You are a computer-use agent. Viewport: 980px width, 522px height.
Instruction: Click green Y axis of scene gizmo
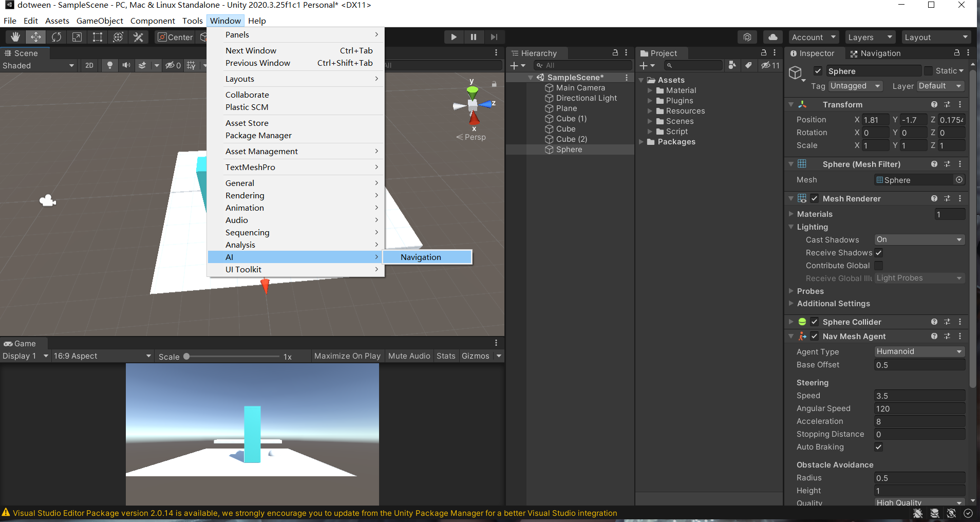pyautogui.click(x=473, y=91)
